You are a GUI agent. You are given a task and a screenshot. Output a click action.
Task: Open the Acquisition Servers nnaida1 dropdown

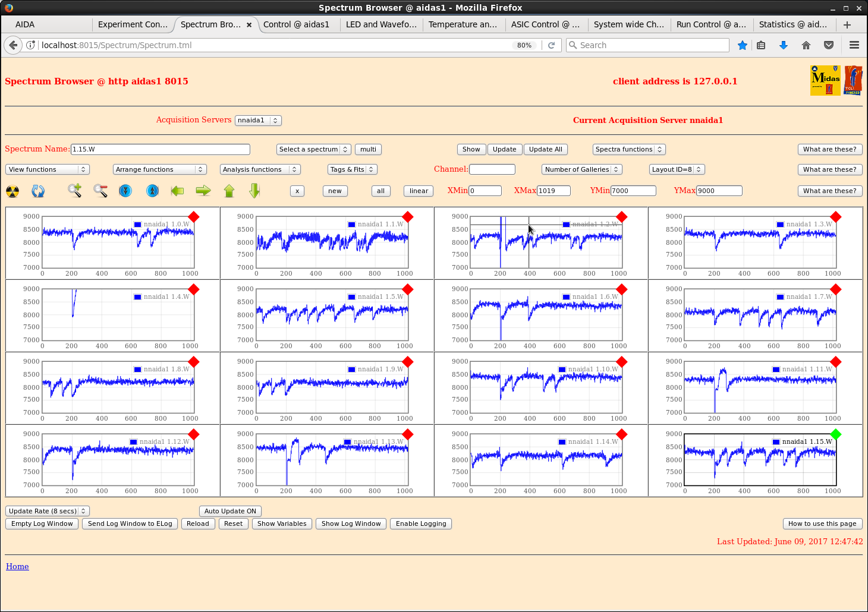(x=258, y=120)
